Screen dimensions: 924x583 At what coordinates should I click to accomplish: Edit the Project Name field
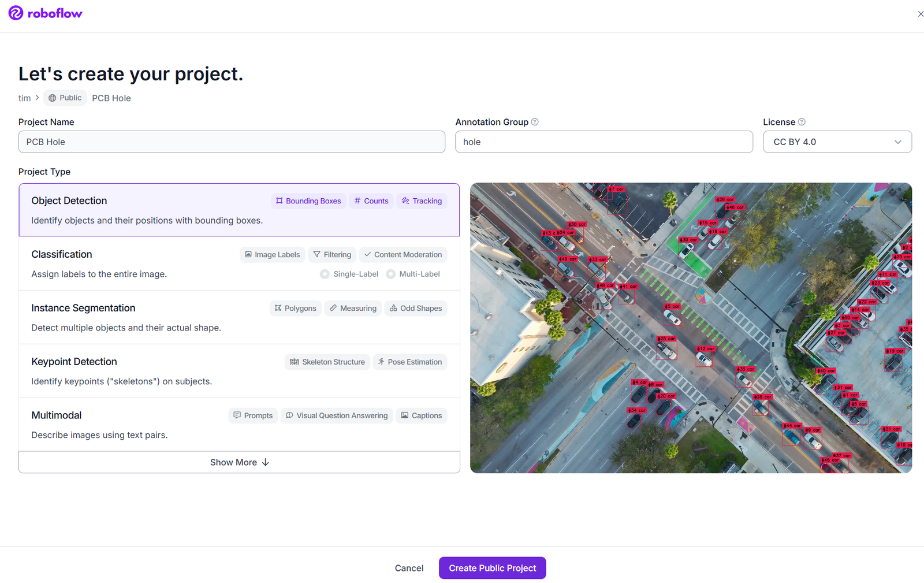(x=232, y=142)
